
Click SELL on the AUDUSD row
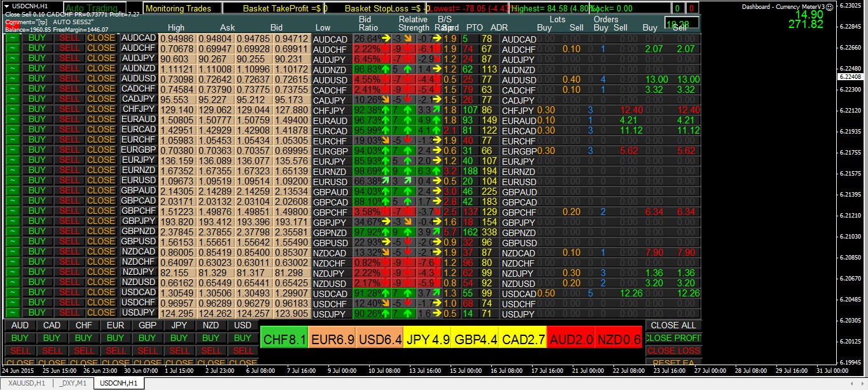pyautogui.click(x=69, y=79)
